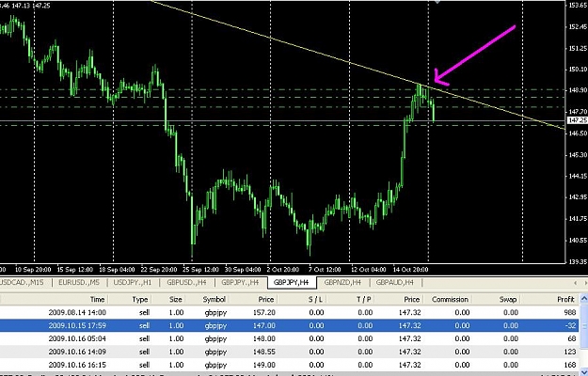Click the 68 profit value

(572, 338)
